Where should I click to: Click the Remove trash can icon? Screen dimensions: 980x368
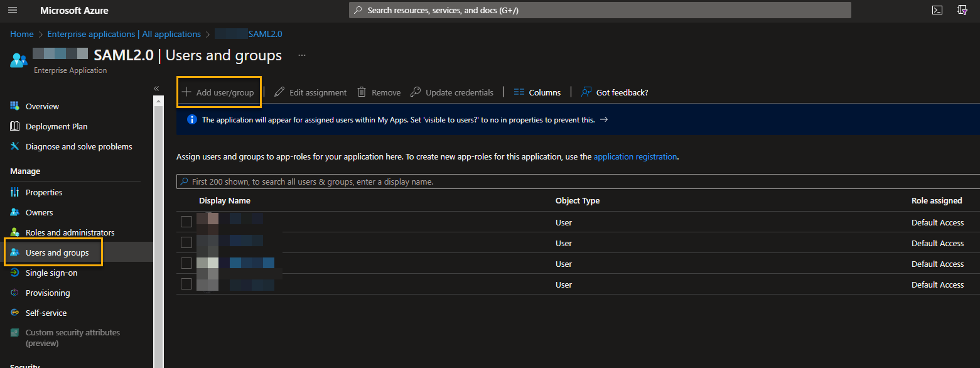click(362, 92)
